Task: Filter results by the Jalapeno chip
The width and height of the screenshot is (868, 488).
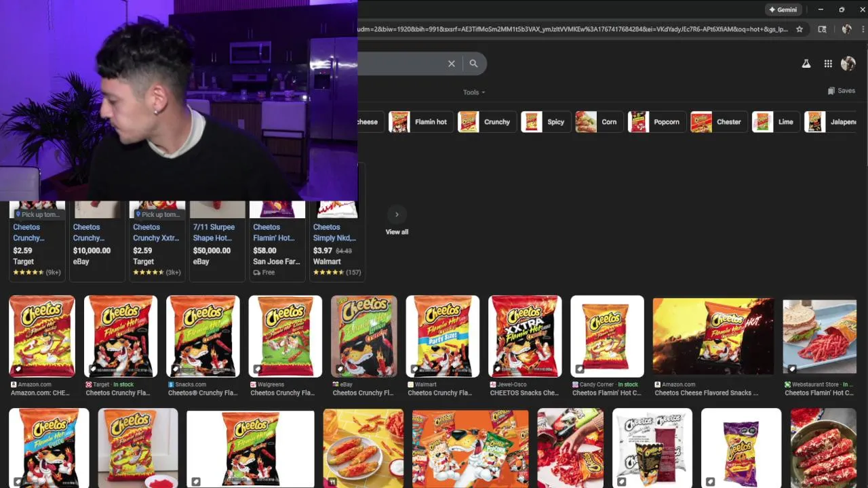Action: 831,122
